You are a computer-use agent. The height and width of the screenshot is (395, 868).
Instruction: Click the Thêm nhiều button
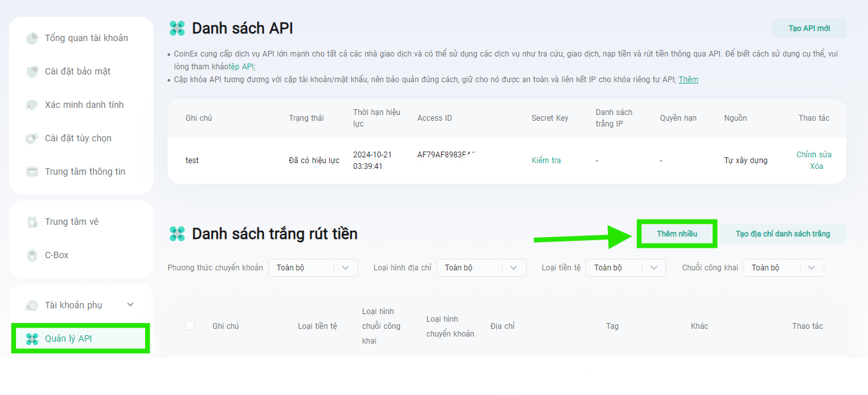click(677, 234)
